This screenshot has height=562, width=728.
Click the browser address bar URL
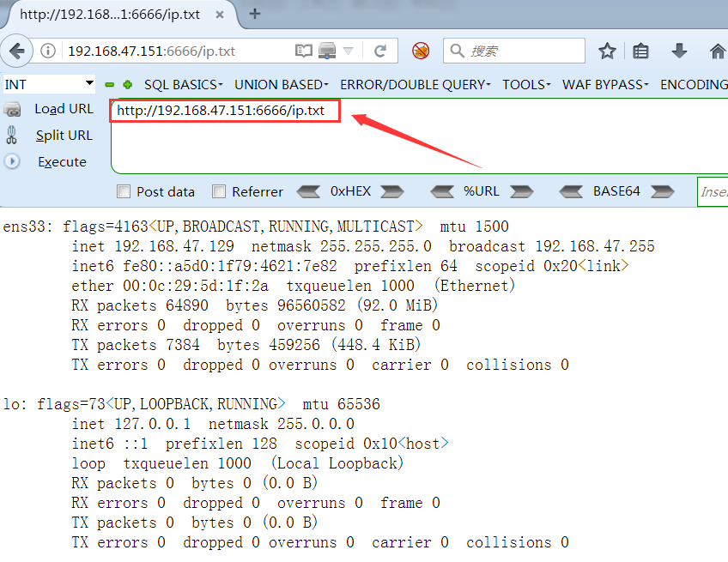tap(152, 51)
